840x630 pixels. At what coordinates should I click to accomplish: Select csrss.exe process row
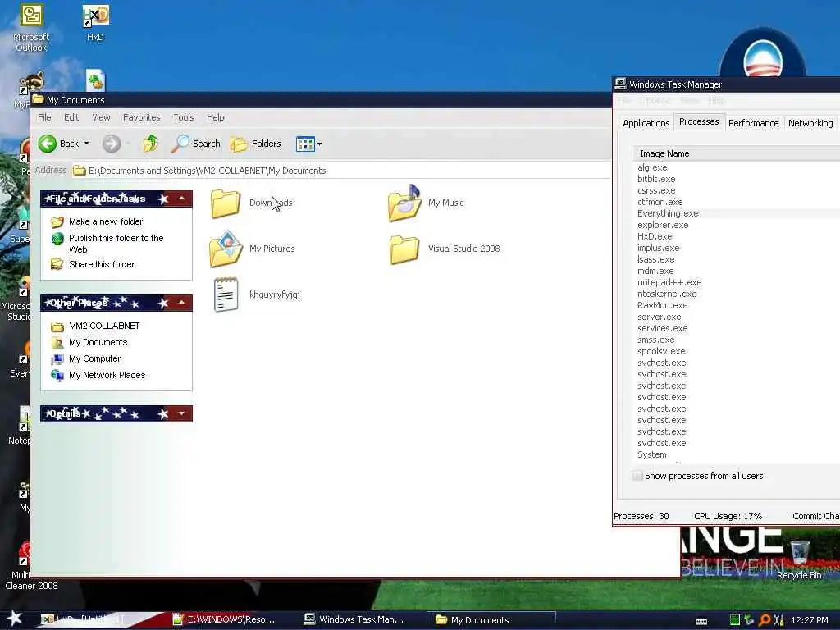coord(736,190)
